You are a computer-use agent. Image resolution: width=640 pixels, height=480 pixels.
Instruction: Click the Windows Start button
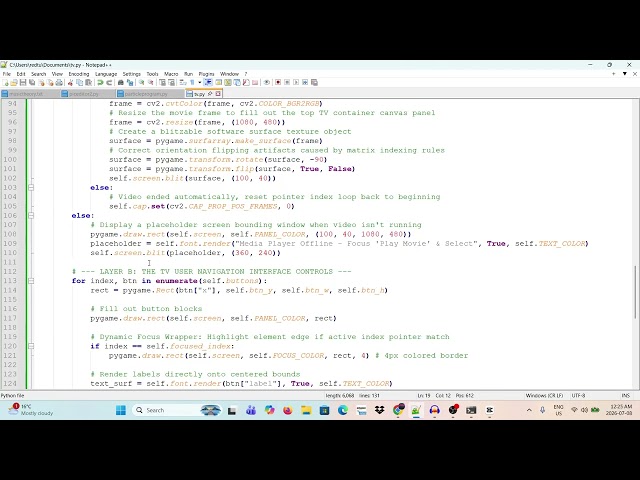[x=121, y=410]
